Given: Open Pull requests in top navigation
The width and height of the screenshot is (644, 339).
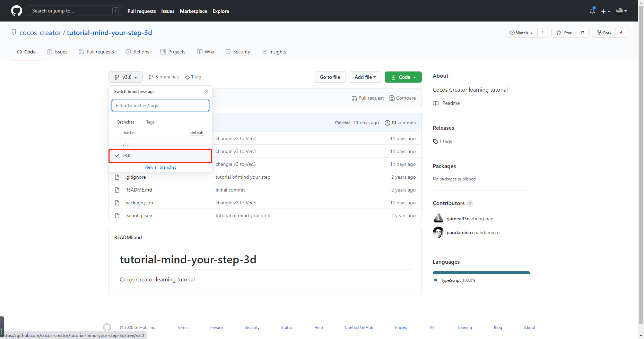Looking at the screenshot, I should pyautogui.click(x=141, y=11).
